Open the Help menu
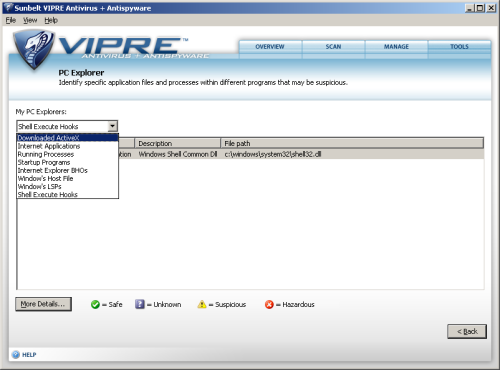The image size is (500, 370). 51,20
